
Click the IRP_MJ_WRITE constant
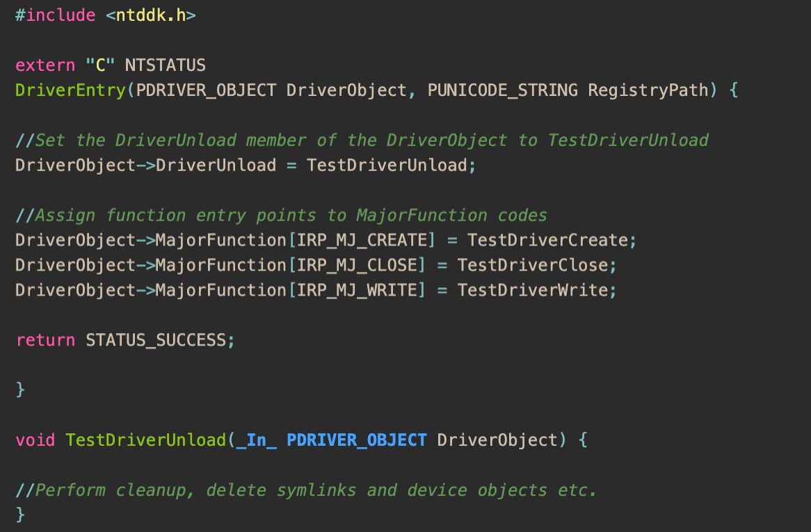point(358,290)
